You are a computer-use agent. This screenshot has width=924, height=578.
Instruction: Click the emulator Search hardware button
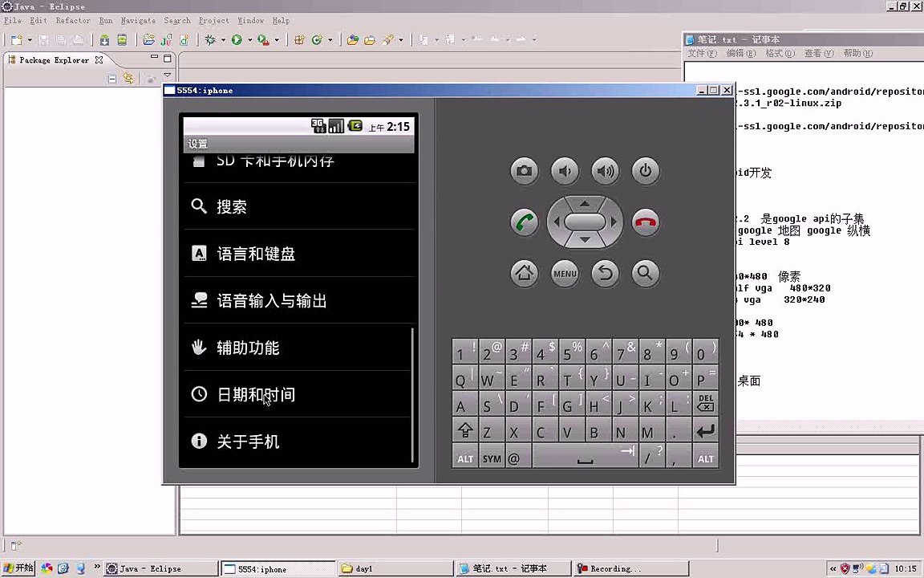pyautogui.click(x=645, y=273)
